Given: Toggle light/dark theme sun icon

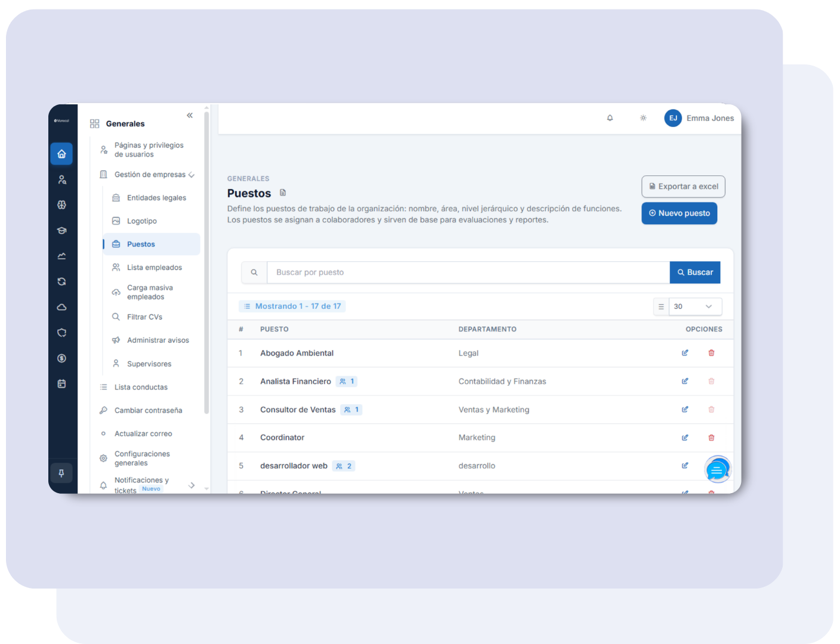Looking at the screenshot, I should click(643, 118).
